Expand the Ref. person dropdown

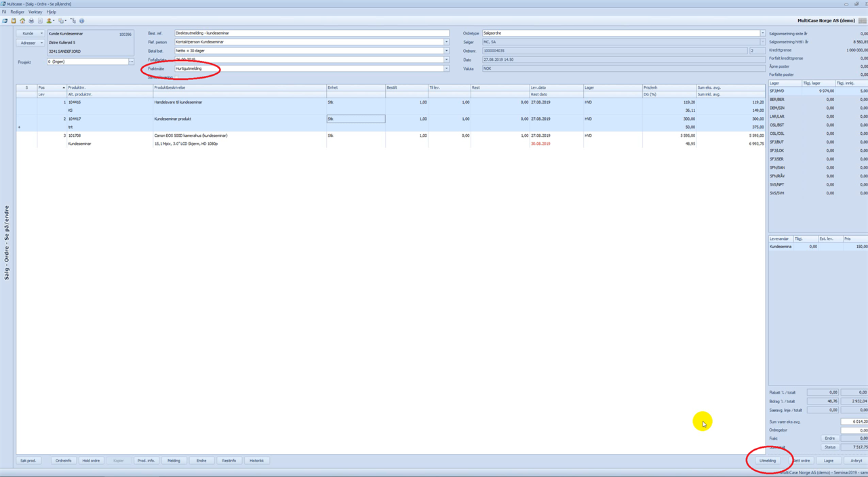(x=446, y=42)
